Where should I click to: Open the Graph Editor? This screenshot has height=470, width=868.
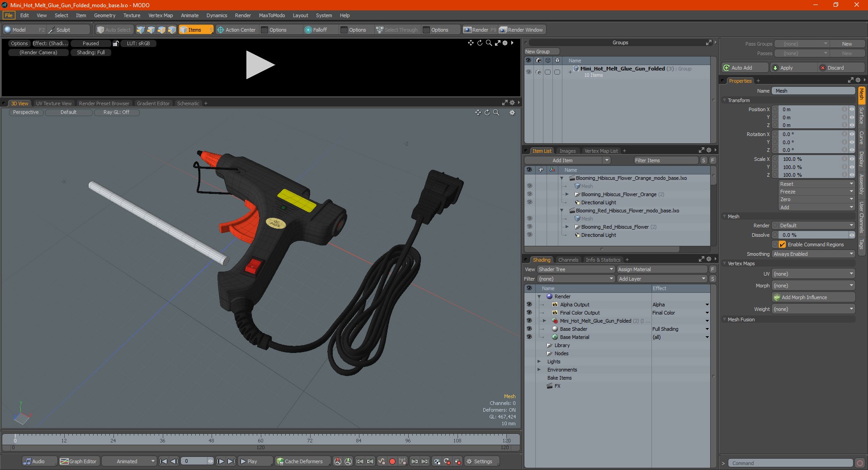[78, 461]
